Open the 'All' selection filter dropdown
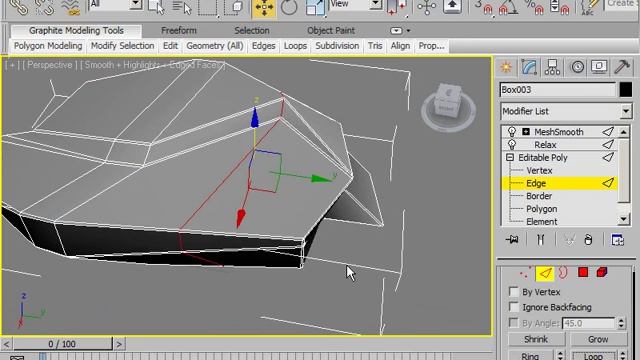Image resolution: width=640 pixels, height=360 pixels. [x=136, y=4]
